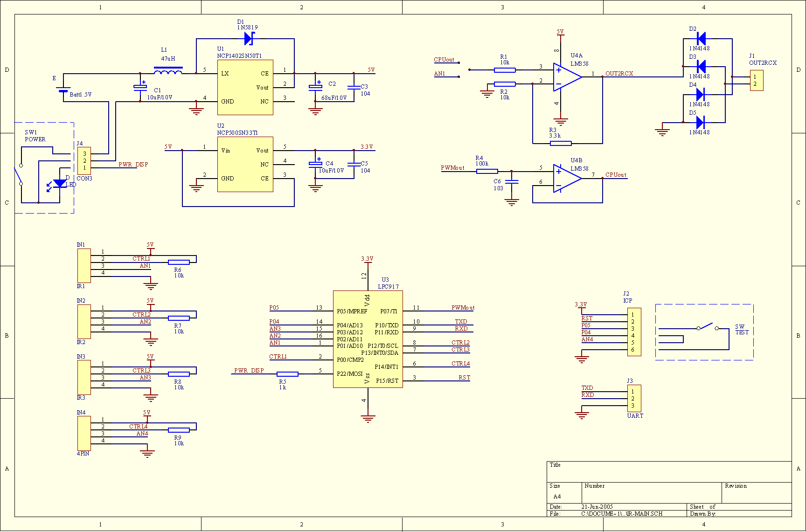Select the D5 1N4148 diode symbol
The height and width of the screenshot is (532, 806).
[x=700, y=123]
